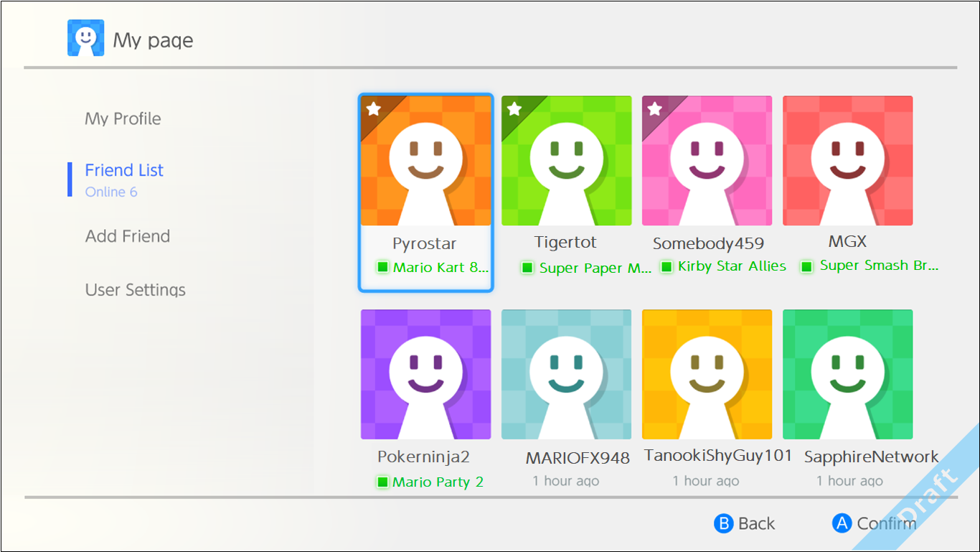Click the online status indicator beside Kirby Star Allies

(x=666, y=266)
